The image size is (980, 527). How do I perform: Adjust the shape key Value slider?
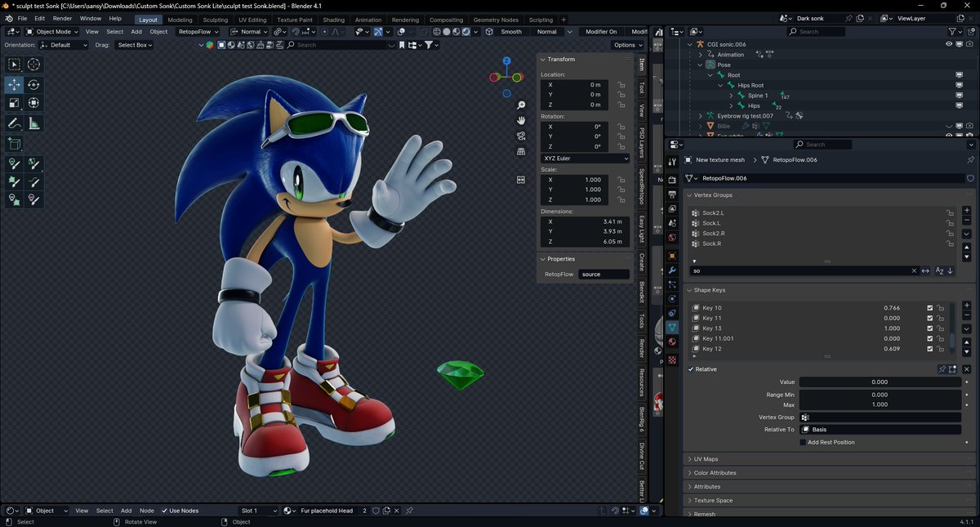pyautogui.click(x=880, y=382)
